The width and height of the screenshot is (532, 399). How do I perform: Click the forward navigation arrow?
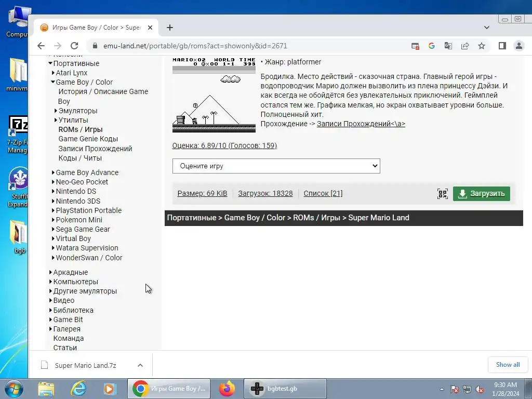tap(58, 46)
